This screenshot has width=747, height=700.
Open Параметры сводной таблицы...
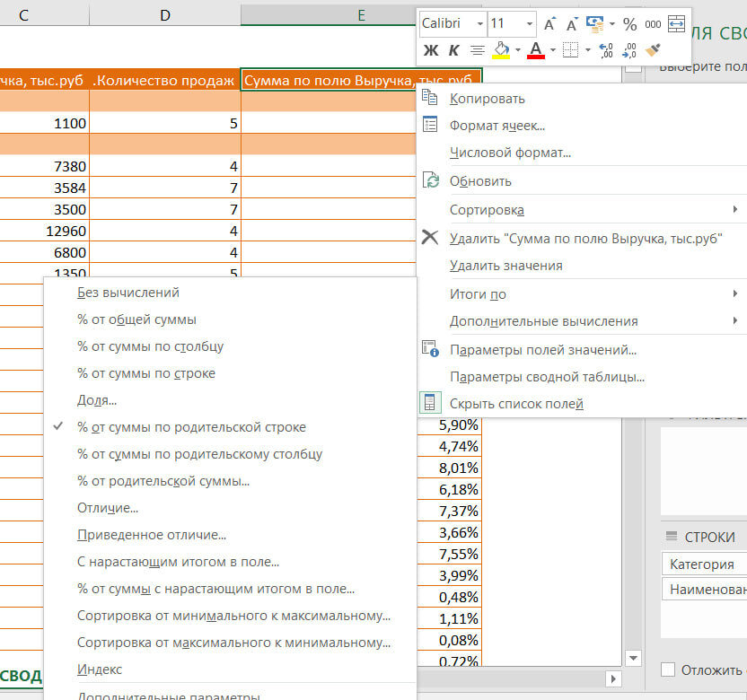pyautogui.click(x=548, y=377)
